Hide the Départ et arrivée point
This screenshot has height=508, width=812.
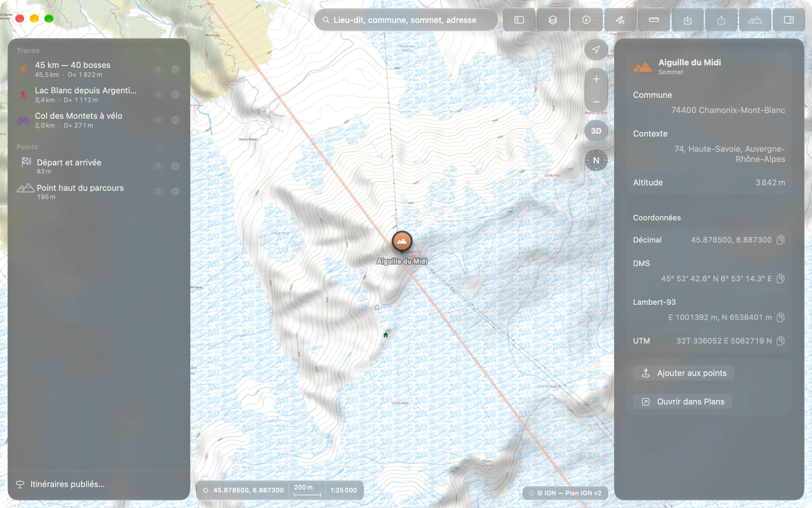[158, 166]
